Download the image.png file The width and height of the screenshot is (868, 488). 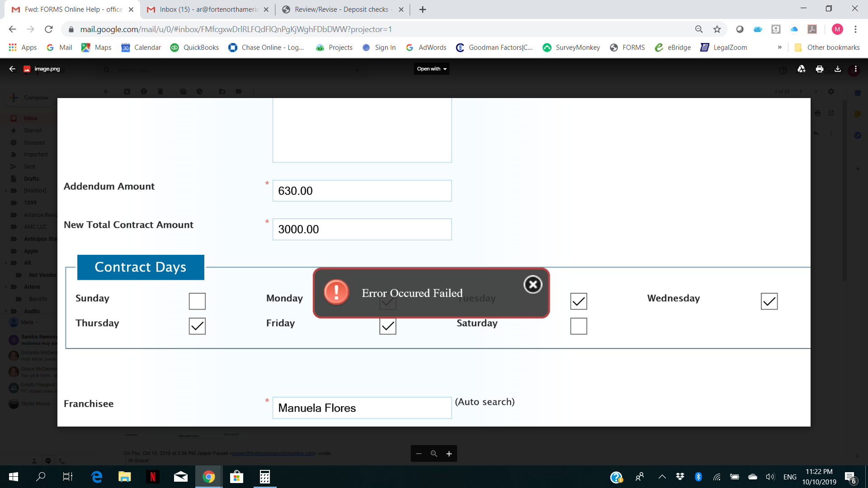[838, 69]
